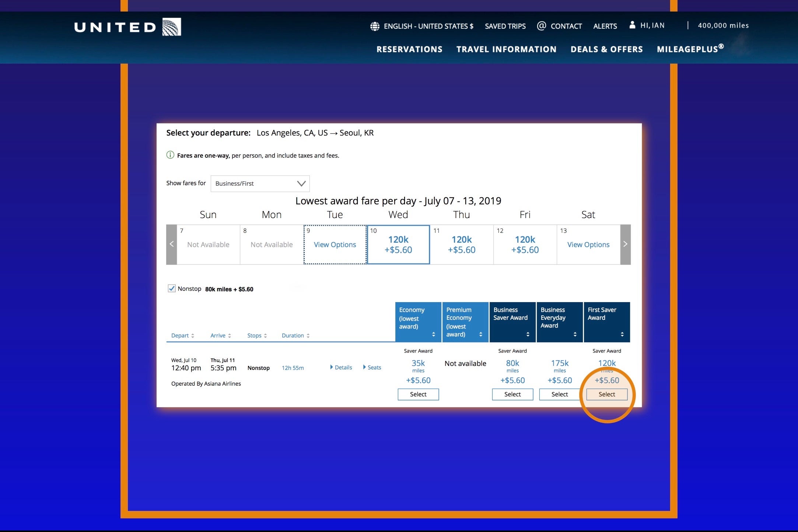Viewport: 798px width, 532px height.
Task: Go to previous week arrow
Action: (171, 244)
